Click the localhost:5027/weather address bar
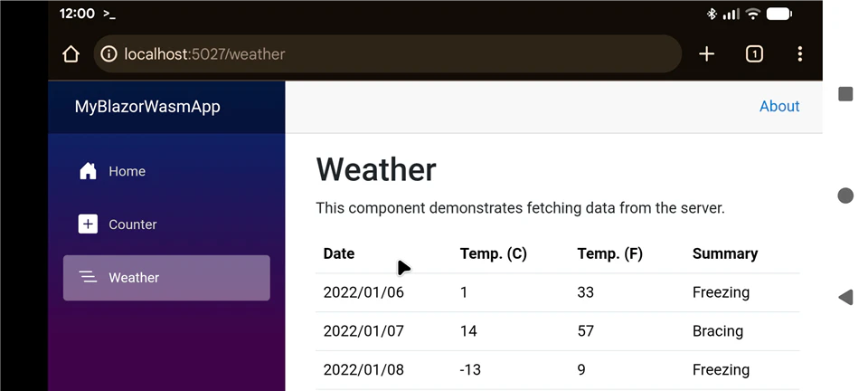The image size is (868, 391). [387, 53]
